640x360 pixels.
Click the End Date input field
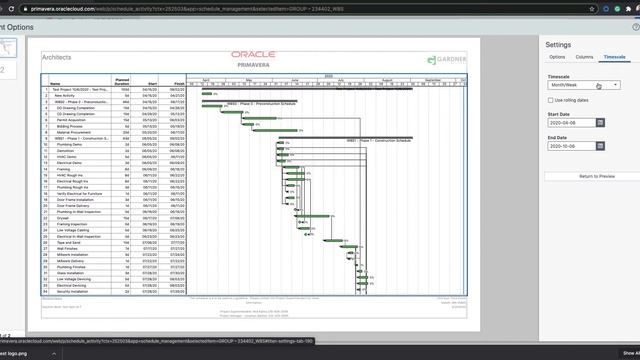coord(571,146)
